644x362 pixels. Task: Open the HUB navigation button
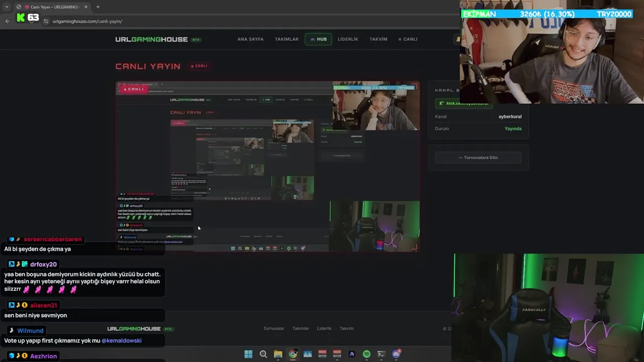point(318,39)
